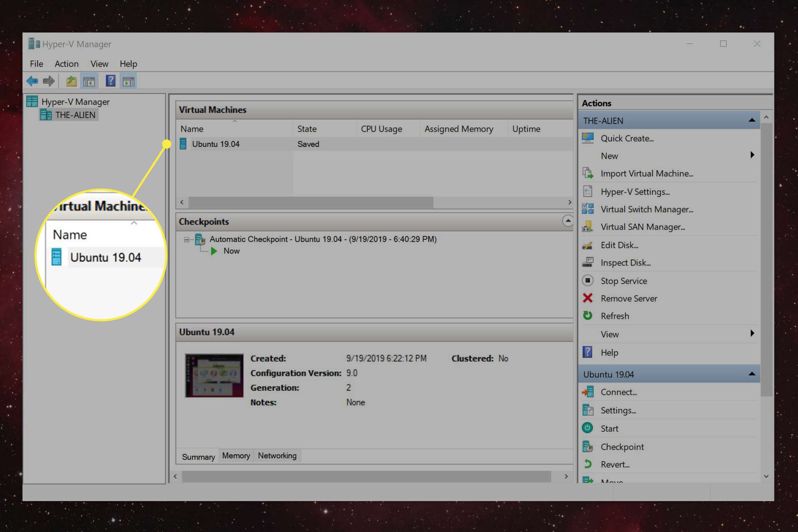
Task: Click the green Revert arrow icon
Action: pyautogui.click(x=588, y=464)
